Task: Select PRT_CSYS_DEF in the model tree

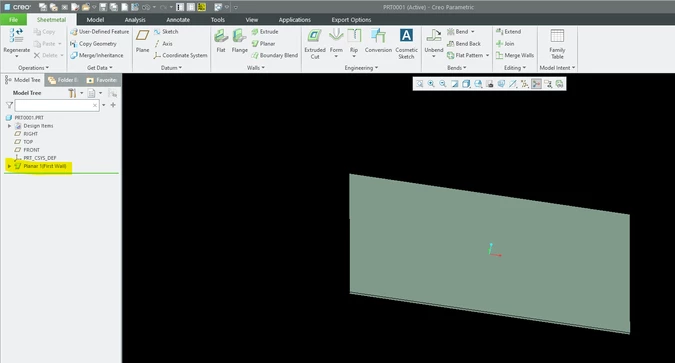Action: tap(40, 158)
